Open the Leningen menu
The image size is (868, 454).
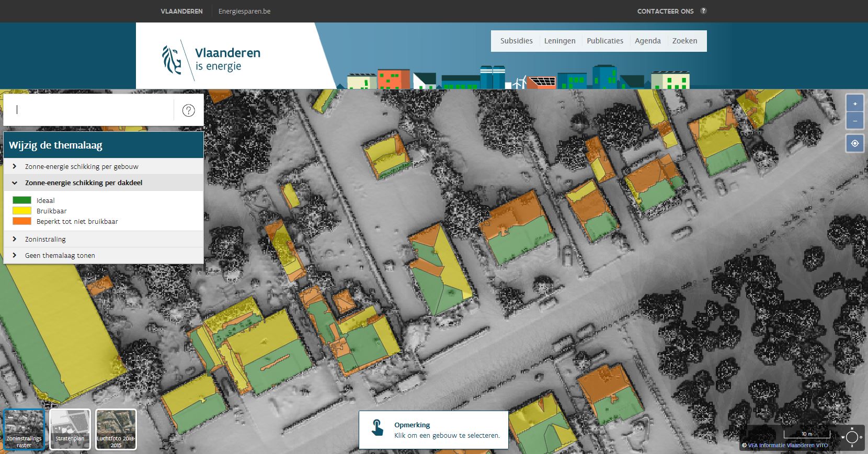(x=559, y=41)
